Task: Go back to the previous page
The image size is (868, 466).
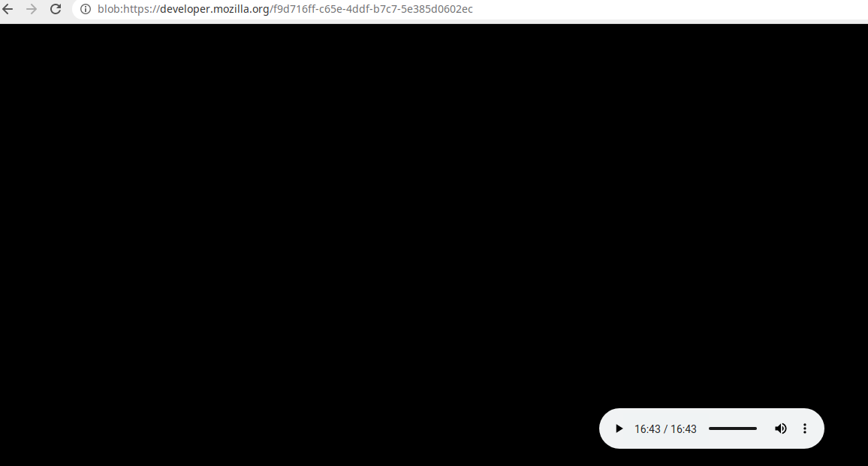Action: click(x=8, y=9)
